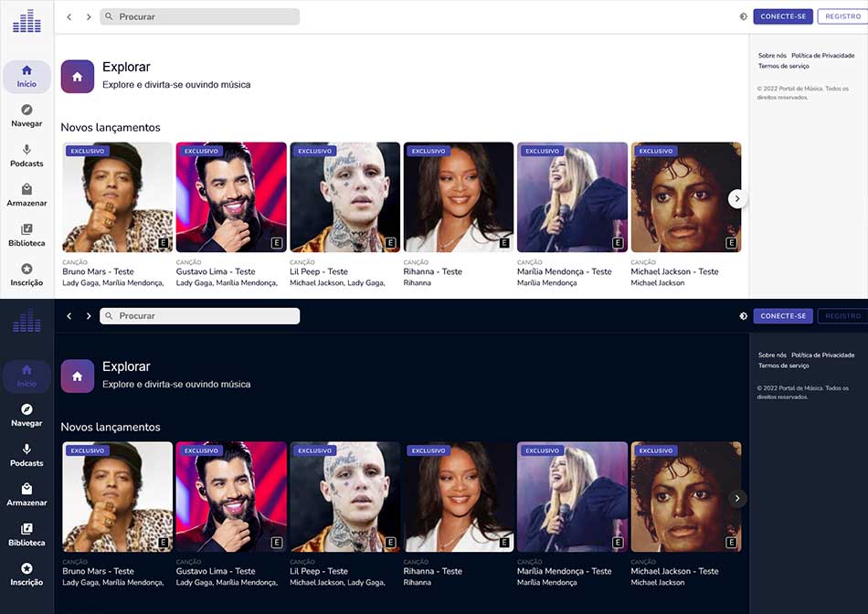
Task: Click artists "Michael Jackson, Lady Gaga," in dark theme
Action: tap(338, 582)
